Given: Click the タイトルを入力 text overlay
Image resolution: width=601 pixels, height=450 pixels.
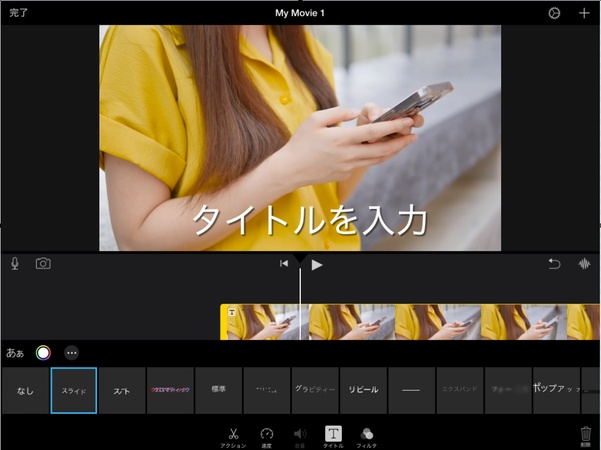Looking at the screenshot, I should 309,220.
